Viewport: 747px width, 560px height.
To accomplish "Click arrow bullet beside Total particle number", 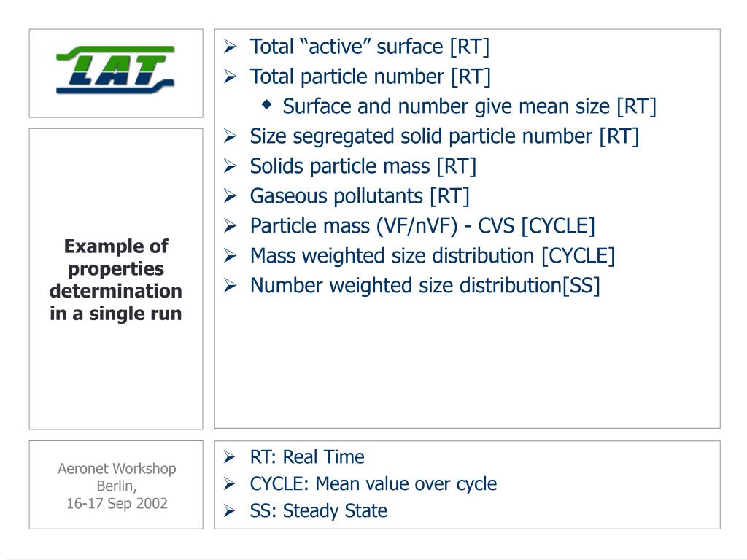I will click(230, 77).
